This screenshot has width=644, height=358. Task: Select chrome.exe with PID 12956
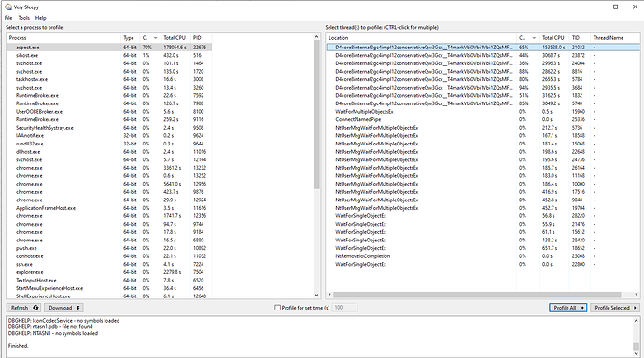(x=109, y=184)
